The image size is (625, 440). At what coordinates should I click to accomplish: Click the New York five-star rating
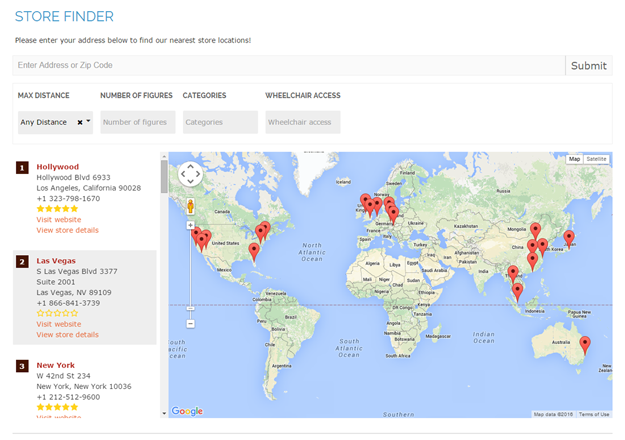pyautogui.click(x=57, y=407)
